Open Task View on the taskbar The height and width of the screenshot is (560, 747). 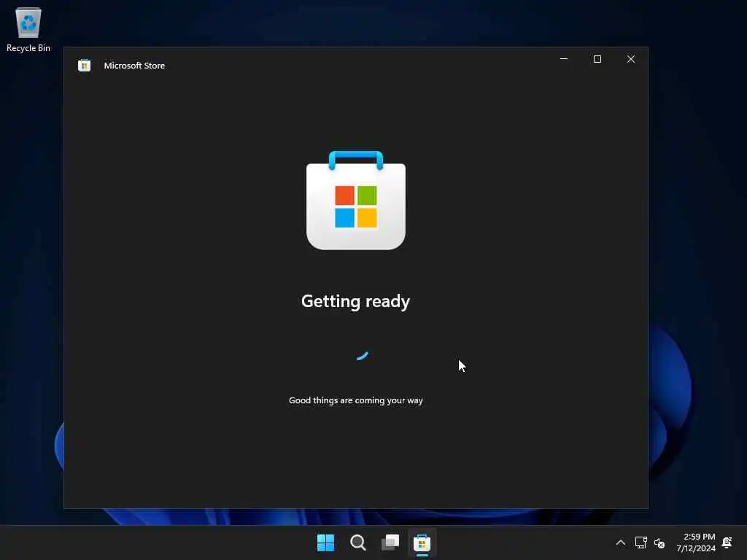(390, 542)
